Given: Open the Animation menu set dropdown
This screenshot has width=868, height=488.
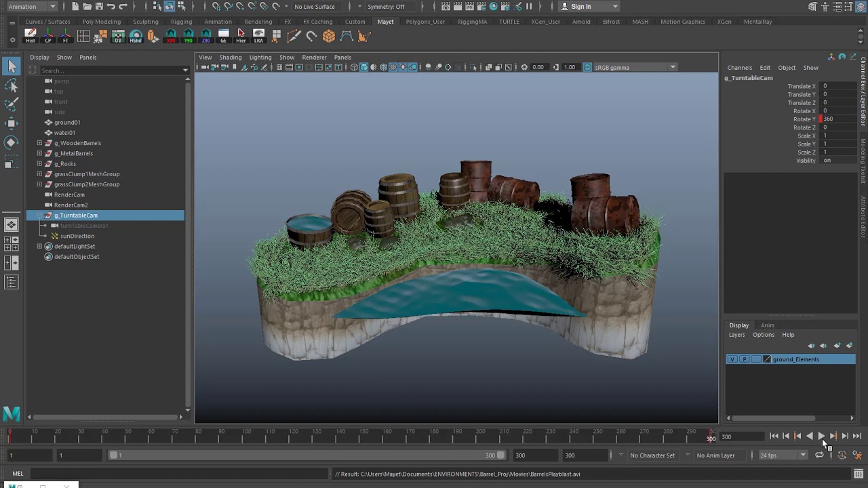Looking at the screenshot, I should [x=32, y=7].
